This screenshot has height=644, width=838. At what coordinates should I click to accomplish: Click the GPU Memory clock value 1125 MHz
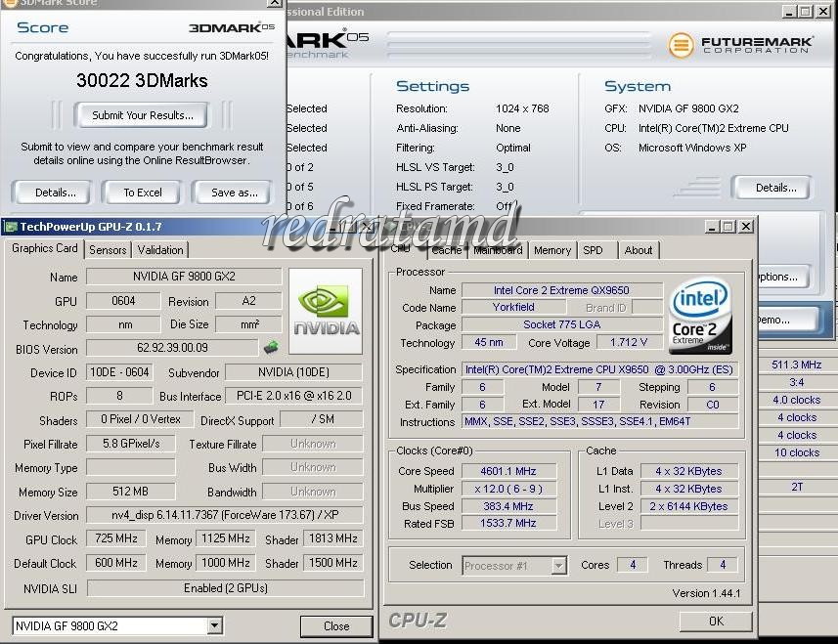(226, 538)
